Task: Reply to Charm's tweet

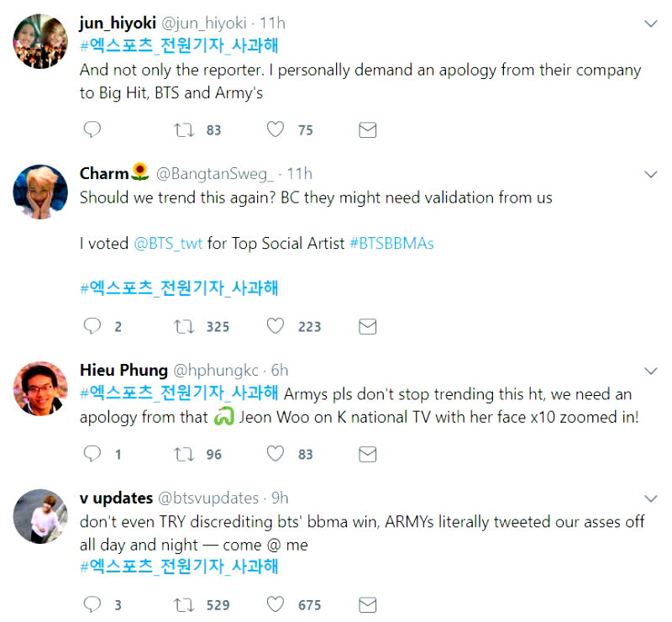Action: click(x=92, y=326)
